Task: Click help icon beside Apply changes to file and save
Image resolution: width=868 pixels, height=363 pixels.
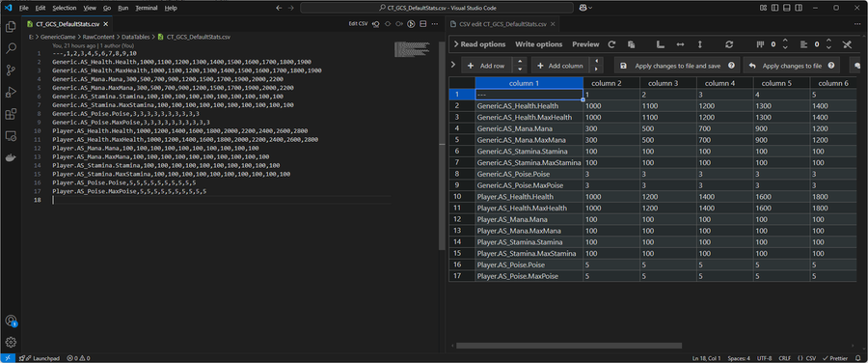Action: [731, 66]
